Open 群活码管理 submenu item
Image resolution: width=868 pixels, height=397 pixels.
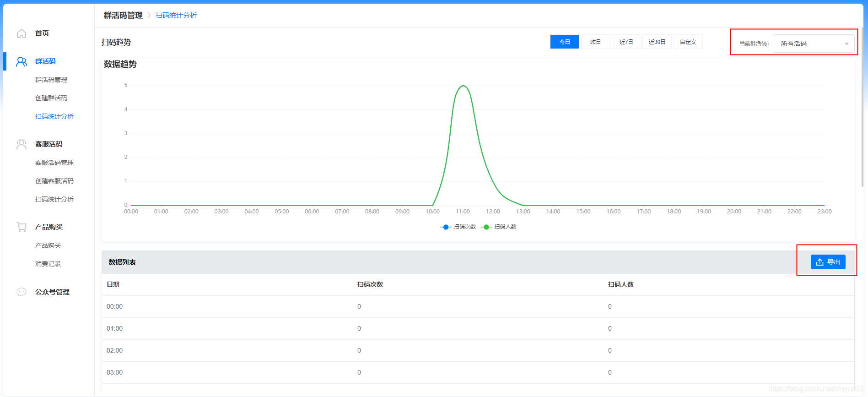(x=51, y=80)
